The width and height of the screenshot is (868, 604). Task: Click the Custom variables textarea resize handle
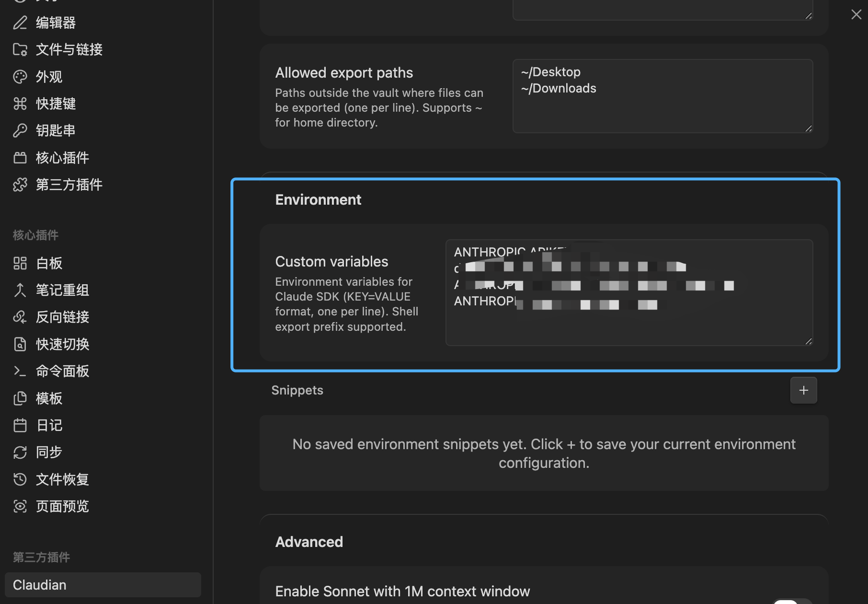809,341
